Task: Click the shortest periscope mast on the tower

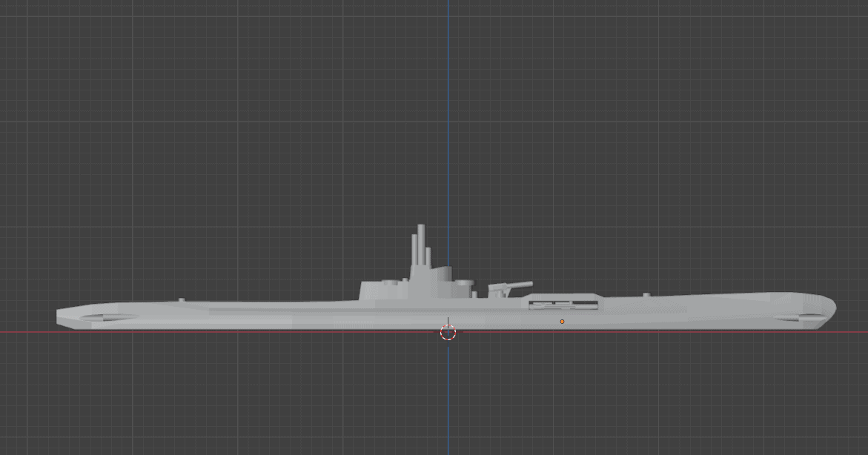Action: 428,256
